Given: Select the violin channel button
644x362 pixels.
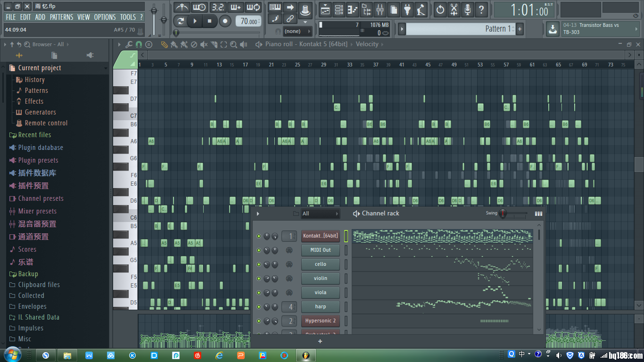Looking at the screenshot, I should pyautogui.click(x=321, y=279).
